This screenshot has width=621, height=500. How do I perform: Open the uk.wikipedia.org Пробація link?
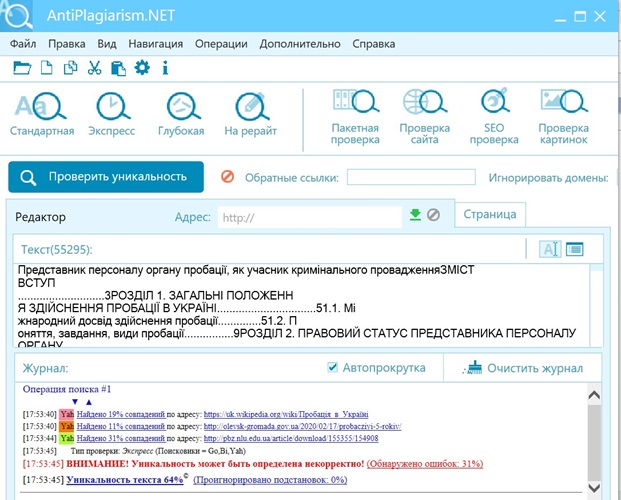click(x=286, y=414)
